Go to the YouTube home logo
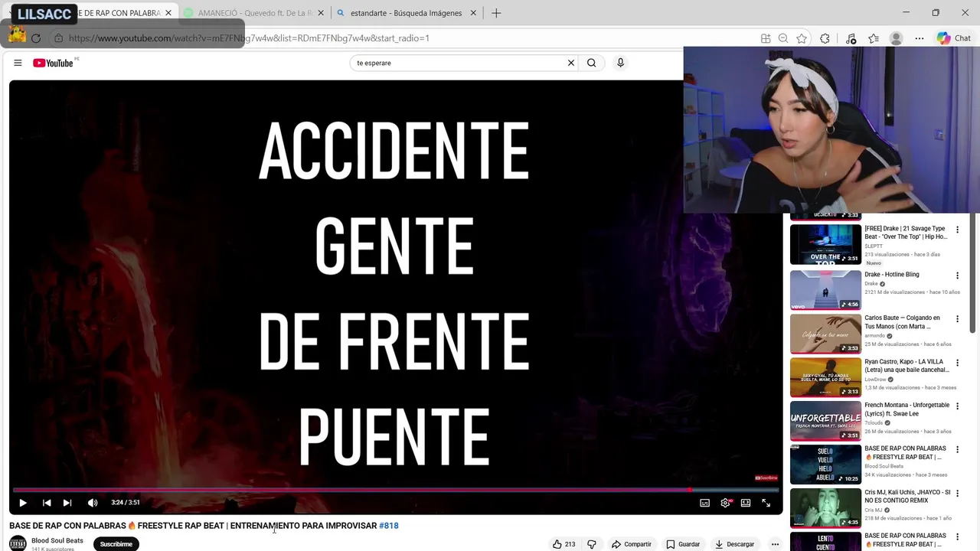 pyautogui.click(x=53, y=63)
